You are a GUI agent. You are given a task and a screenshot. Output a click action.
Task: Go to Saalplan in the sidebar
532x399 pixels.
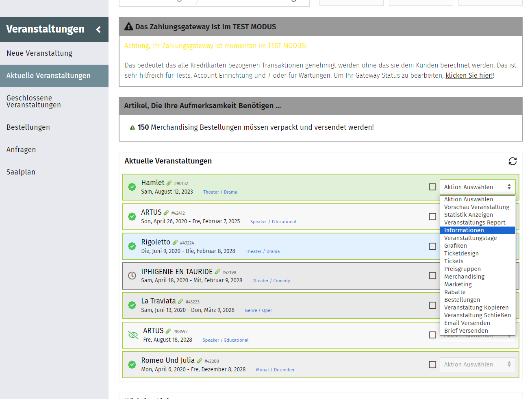click(x=21, y=172)
